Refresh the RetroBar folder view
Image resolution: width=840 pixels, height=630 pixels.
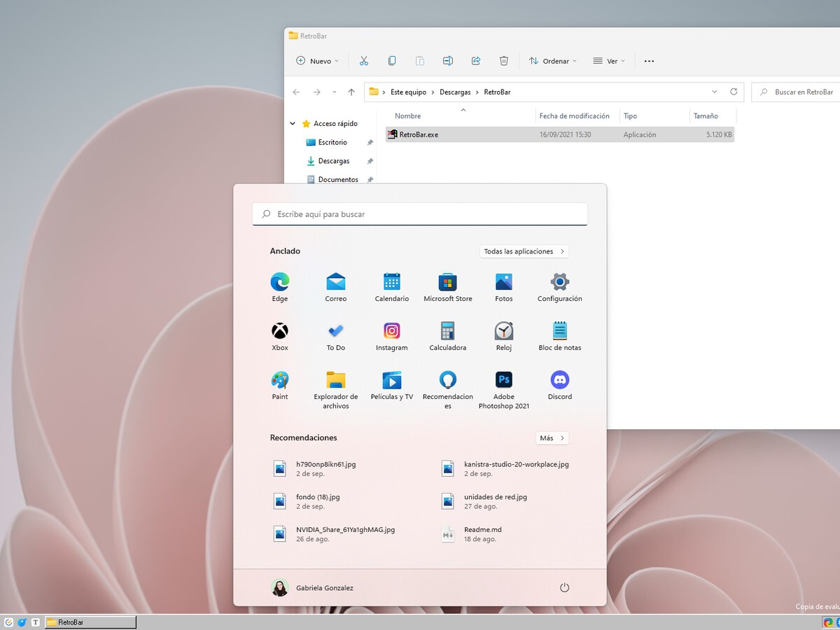pos(734,92)
